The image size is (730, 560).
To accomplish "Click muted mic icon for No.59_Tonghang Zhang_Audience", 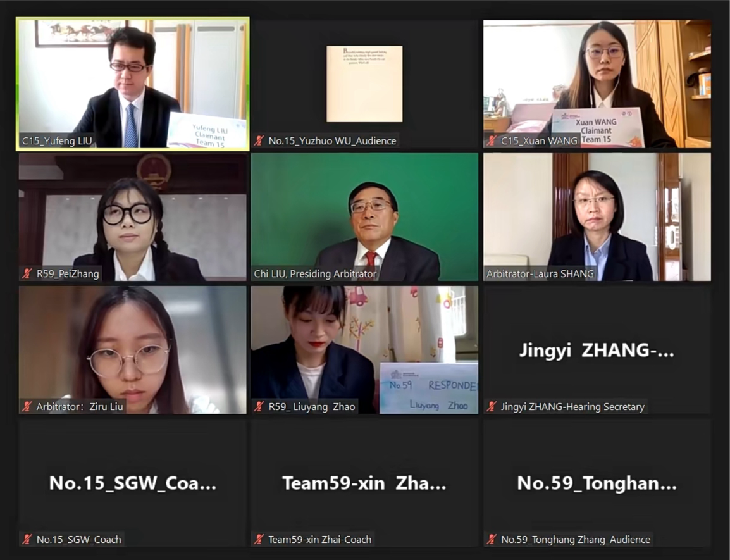I will coord(492,539).
